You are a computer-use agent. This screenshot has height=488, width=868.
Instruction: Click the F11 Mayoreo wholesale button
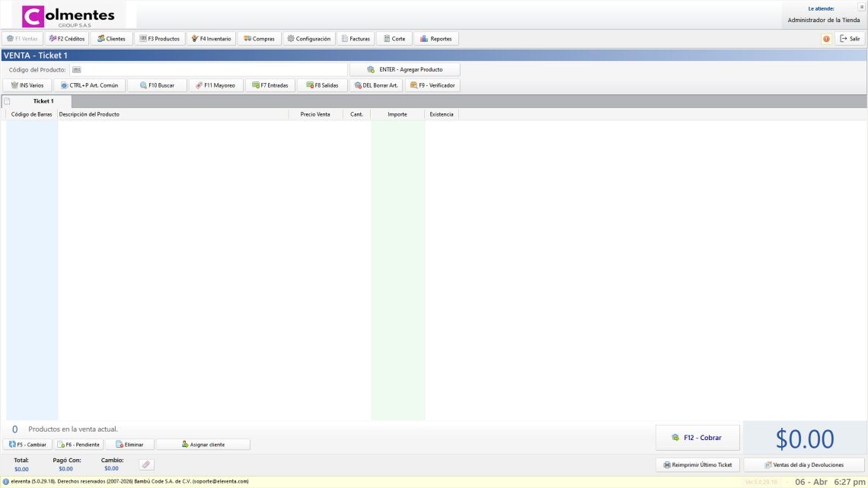point(215,85)
